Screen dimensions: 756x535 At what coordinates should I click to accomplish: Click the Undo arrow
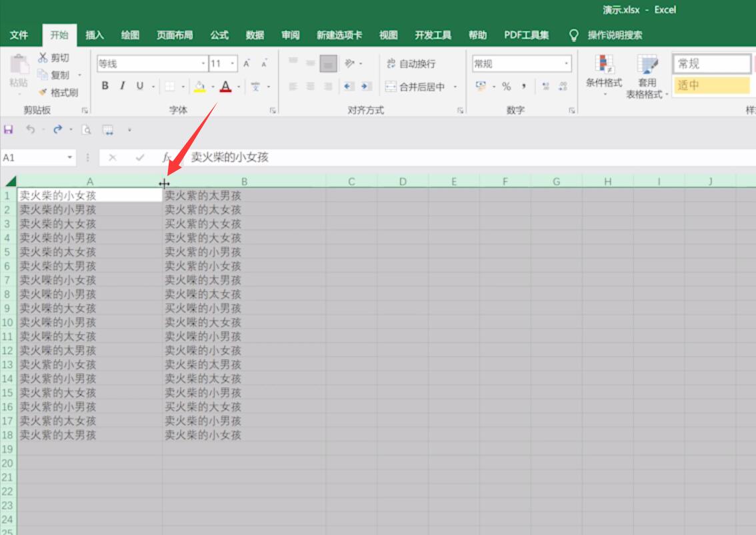[31, 129]
